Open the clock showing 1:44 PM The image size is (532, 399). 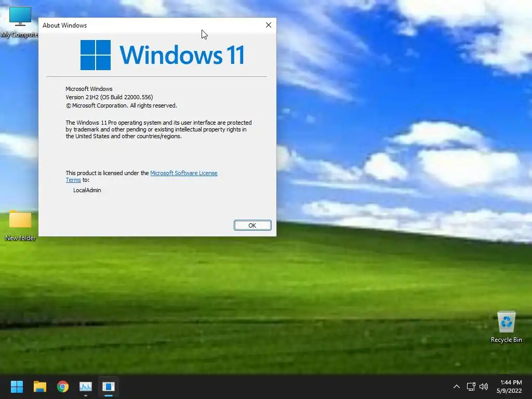[510, 387]
